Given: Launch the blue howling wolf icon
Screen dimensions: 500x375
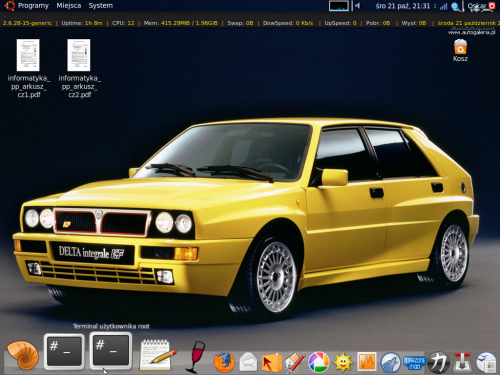Looking at the screenshot, I should (x=391, y=362).
